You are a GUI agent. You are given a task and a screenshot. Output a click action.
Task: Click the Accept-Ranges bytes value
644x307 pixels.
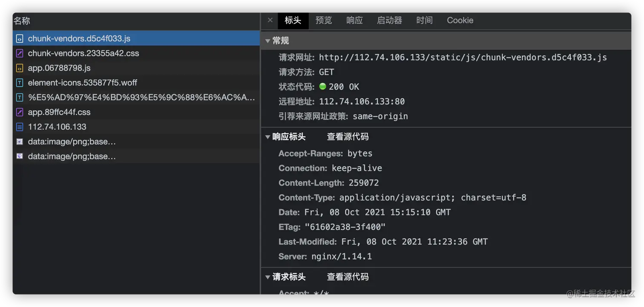[360, 153]
